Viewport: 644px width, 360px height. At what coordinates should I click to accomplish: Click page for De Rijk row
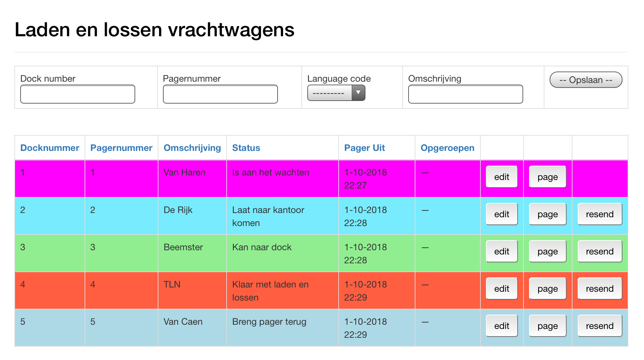pyautogui.click(x=547, y=214)
